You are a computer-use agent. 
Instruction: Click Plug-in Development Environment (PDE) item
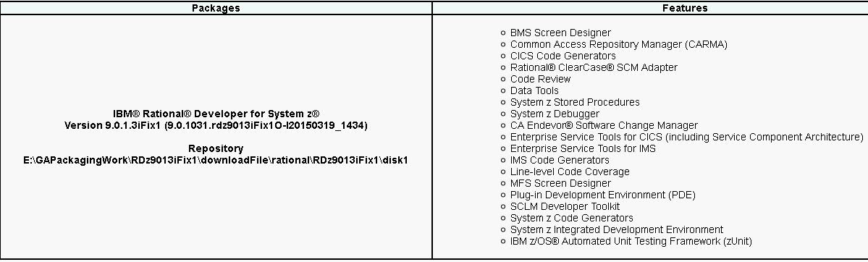602,195
